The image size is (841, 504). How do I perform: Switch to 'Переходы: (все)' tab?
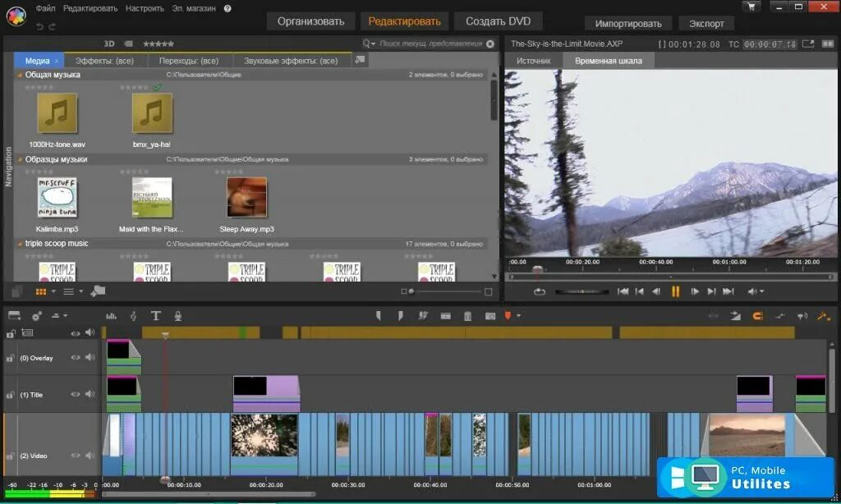[189, 61]
